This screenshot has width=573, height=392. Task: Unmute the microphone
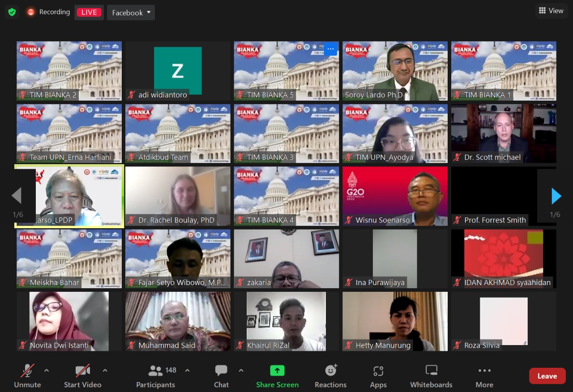[27, 371]
